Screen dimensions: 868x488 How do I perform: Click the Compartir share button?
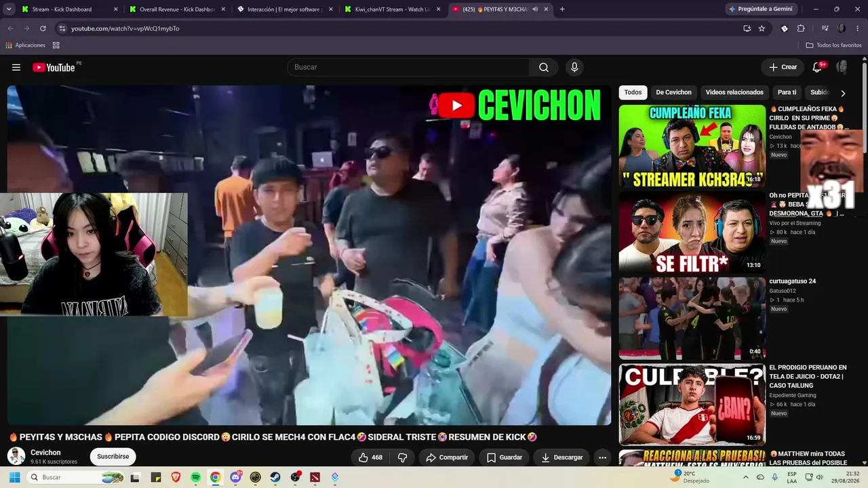[x=447, y=457]
